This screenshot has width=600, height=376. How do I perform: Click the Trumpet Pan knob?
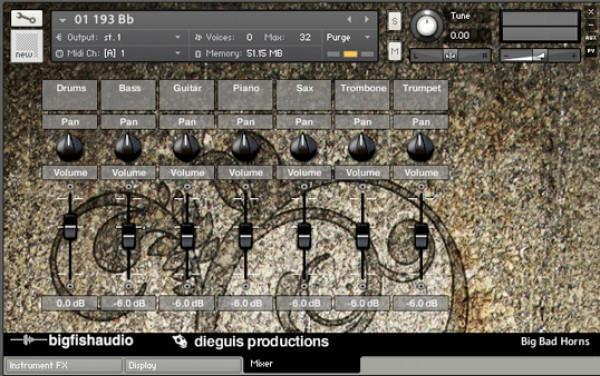click(x=421, y=147)
